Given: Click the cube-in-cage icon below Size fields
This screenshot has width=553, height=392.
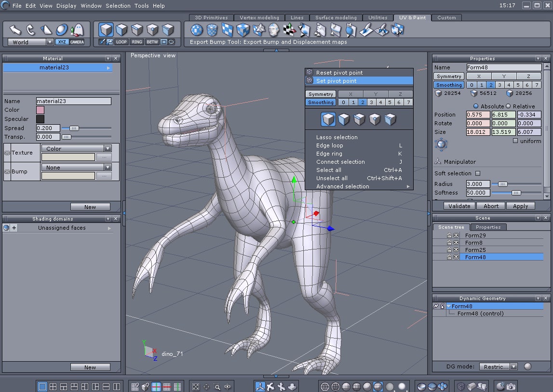Looking at the screenshot, I should [441, 144].
